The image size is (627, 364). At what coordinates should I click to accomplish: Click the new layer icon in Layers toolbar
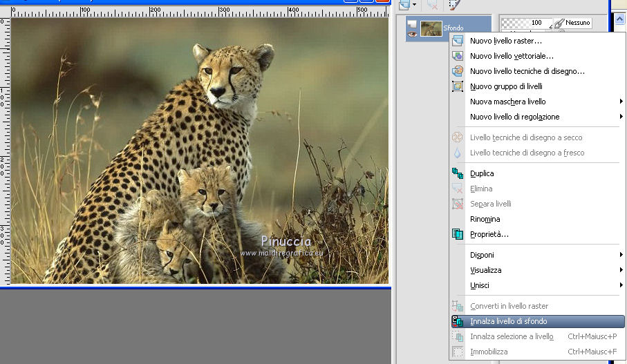404,4
